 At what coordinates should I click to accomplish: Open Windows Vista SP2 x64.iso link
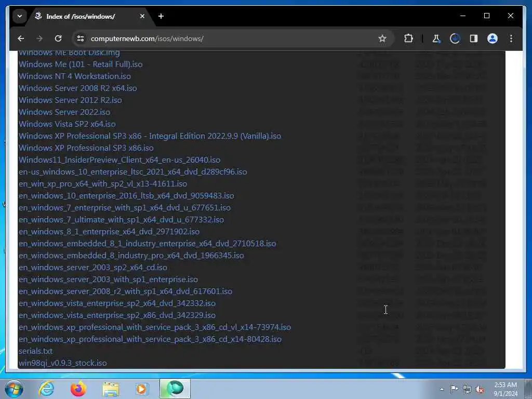coord(67,124)
